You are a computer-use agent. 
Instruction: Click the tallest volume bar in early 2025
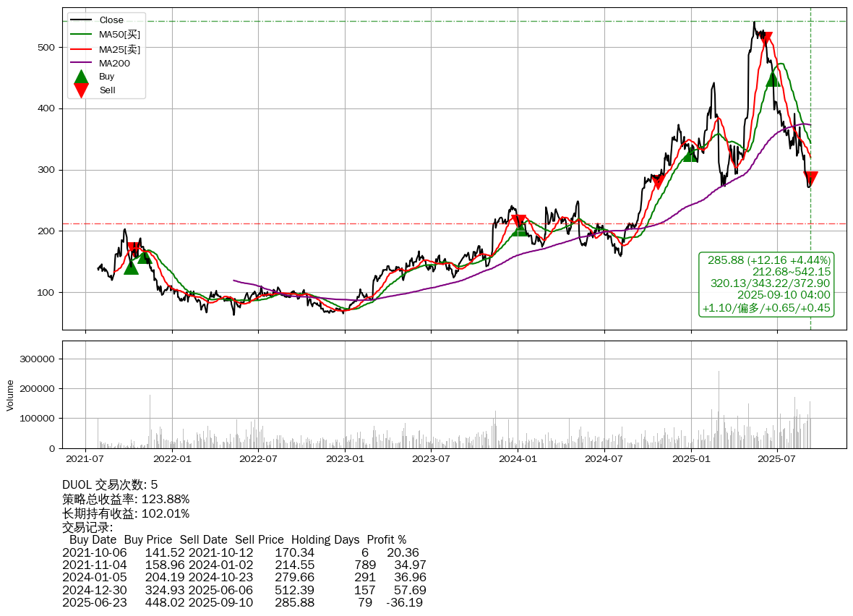point(719,409)
